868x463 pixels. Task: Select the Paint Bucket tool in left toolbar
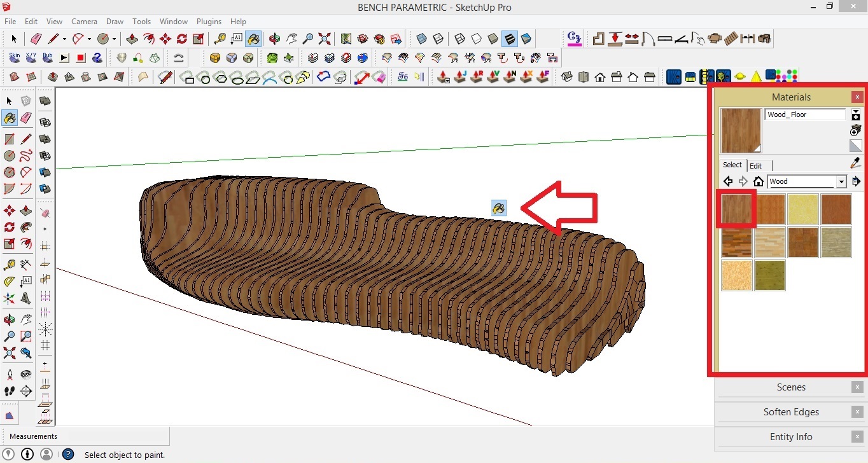(10, 118)
